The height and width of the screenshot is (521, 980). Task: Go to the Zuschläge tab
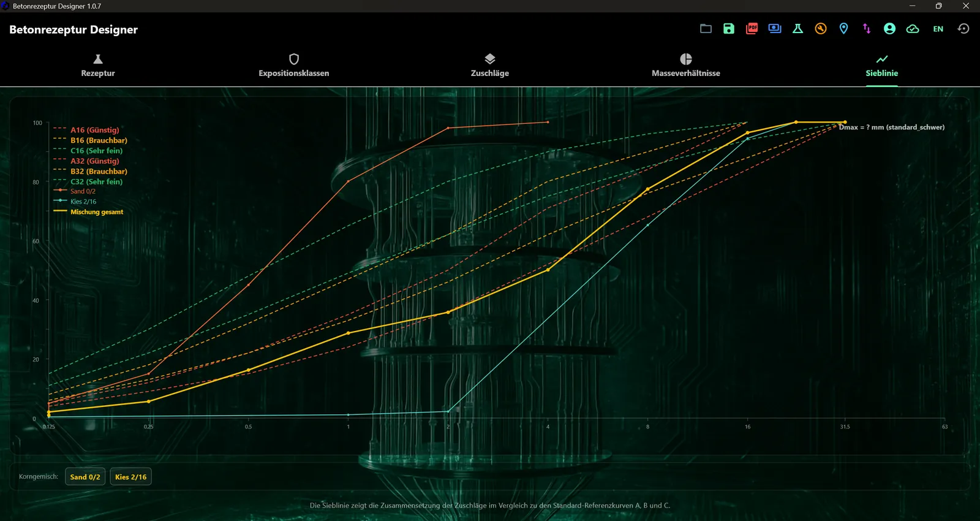click(490, 66)
